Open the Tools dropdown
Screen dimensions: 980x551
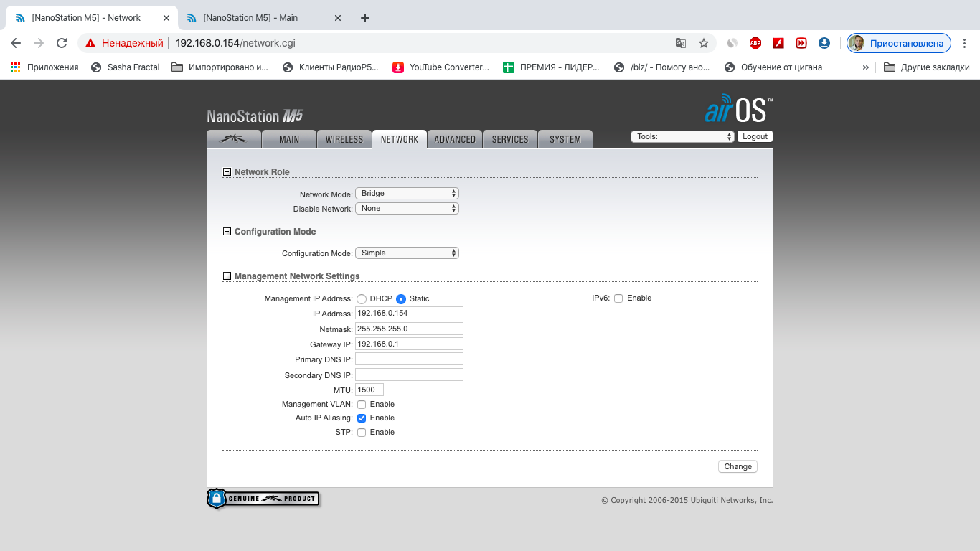(682, 136)
